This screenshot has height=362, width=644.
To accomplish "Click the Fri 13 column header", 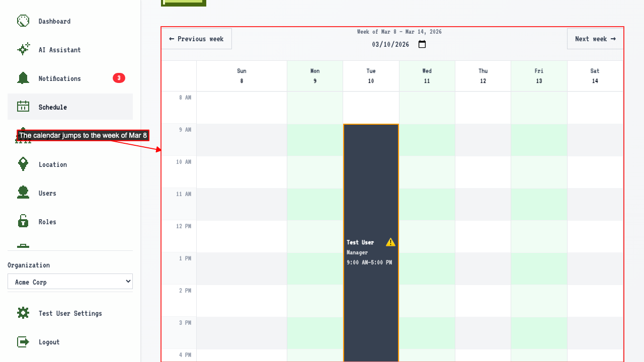I will 539,76.
